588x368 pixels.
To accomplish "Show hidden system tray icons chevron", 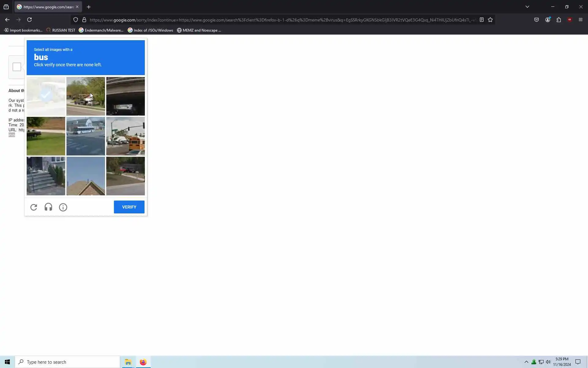I will coord(526,362).
